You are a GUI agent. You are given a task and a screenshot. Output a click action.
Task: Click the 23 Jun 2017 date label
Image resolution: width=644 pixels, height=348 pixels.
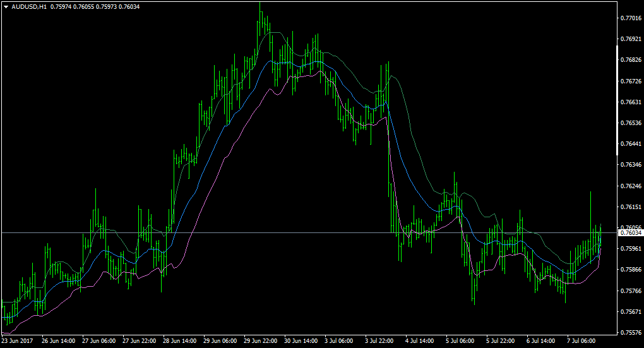17,341
